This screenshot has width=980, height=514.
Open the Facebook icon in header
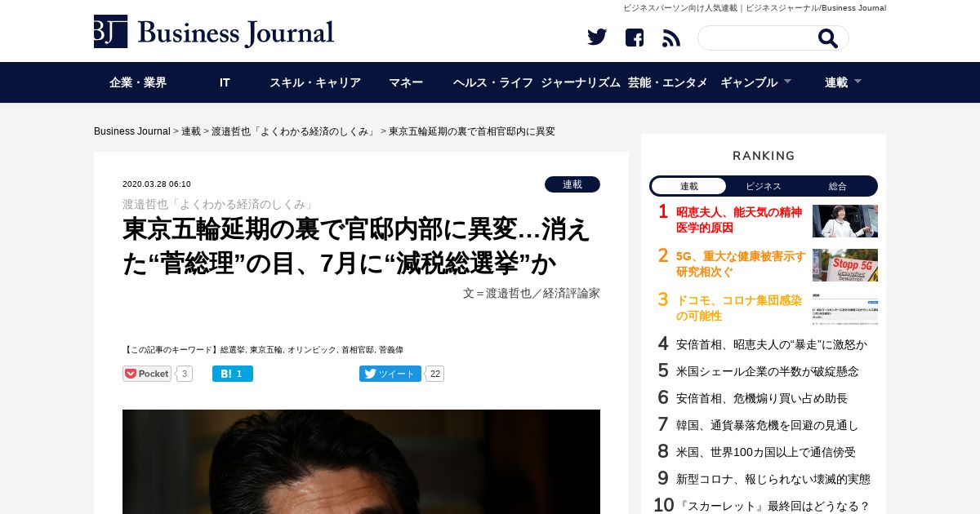click(635, 38)
